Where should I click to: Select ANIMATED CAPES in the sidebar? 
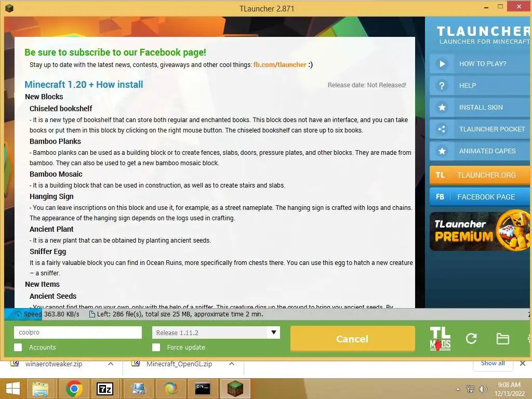481,151
